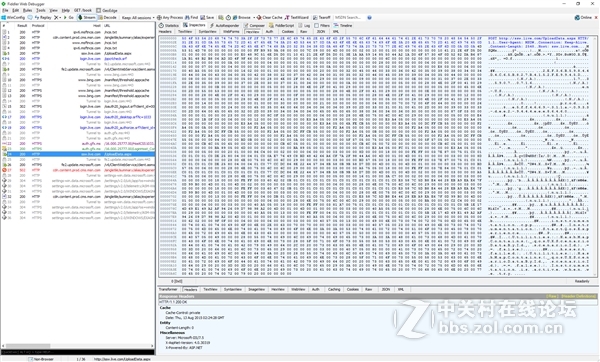Click the Online status indicator
This screenshot has height=362, width=600.
coord(583,18)
